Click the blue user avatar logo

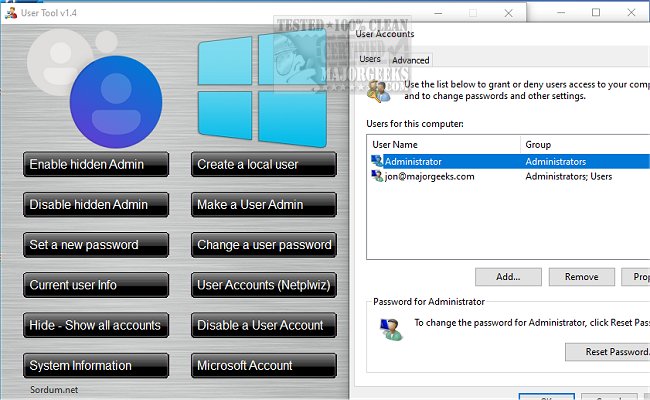[x=116, y=102]
